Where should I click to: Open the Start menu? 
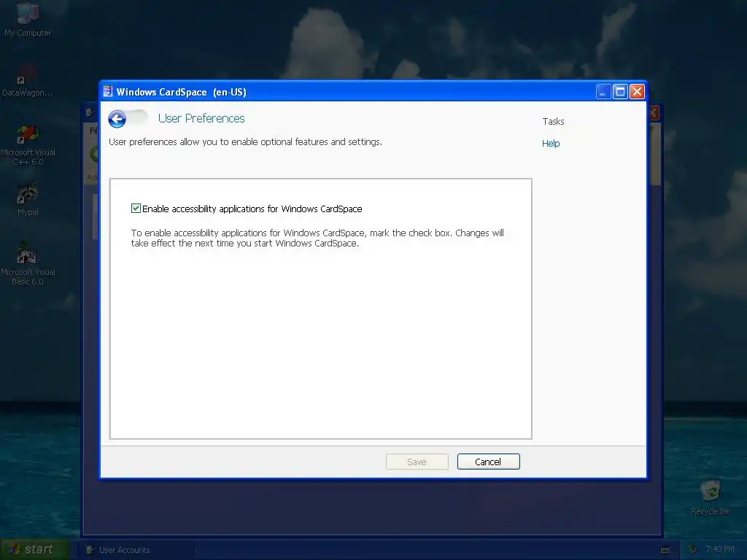pyautogui.click(x=34, y=550)
